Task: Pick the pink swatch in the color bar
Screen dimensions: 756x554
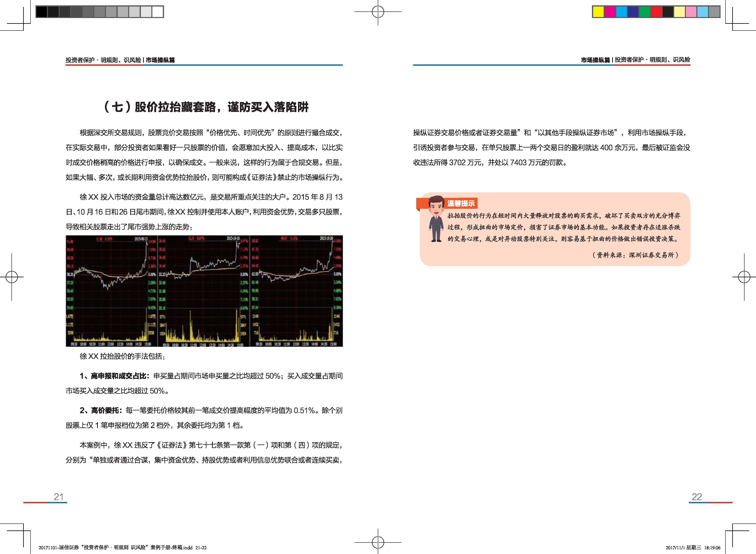Action: tap(691, 12)
